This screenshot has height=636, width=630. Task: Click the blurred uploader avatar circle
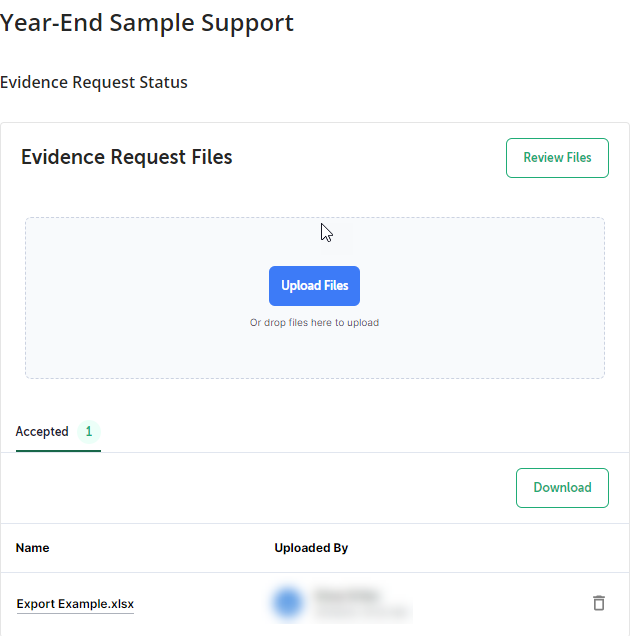288,603
